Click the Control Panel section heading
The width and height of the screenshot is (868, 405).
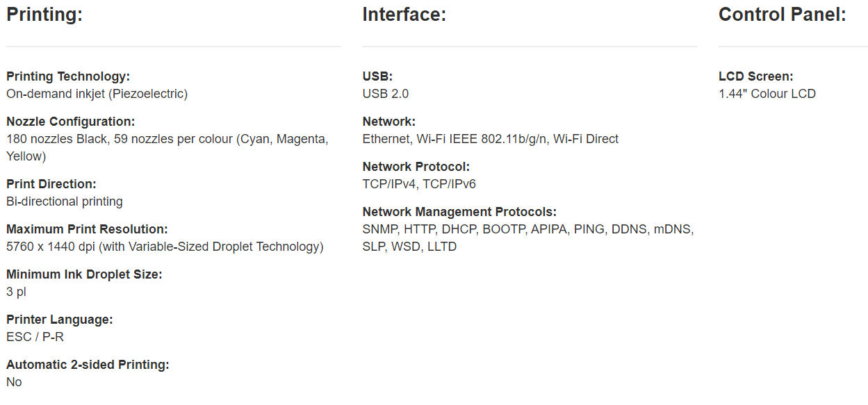tap(782, 15)
